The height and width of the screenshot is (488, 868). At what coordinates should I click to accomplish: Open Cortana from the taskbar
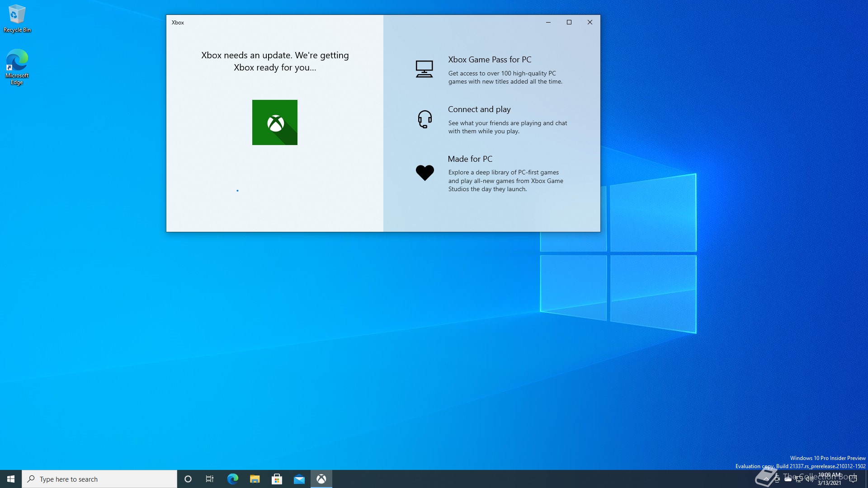pos(188,479)
